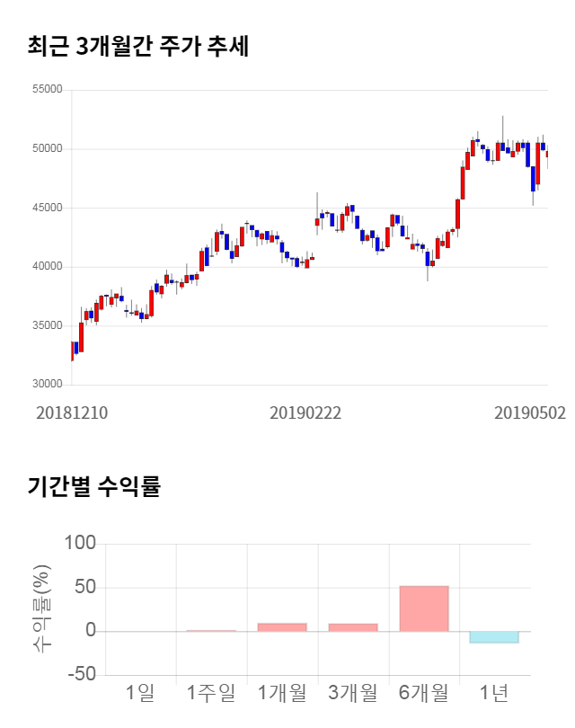Click the 1주일 x-axis label
575x728 pixels.
coord(211,693)
